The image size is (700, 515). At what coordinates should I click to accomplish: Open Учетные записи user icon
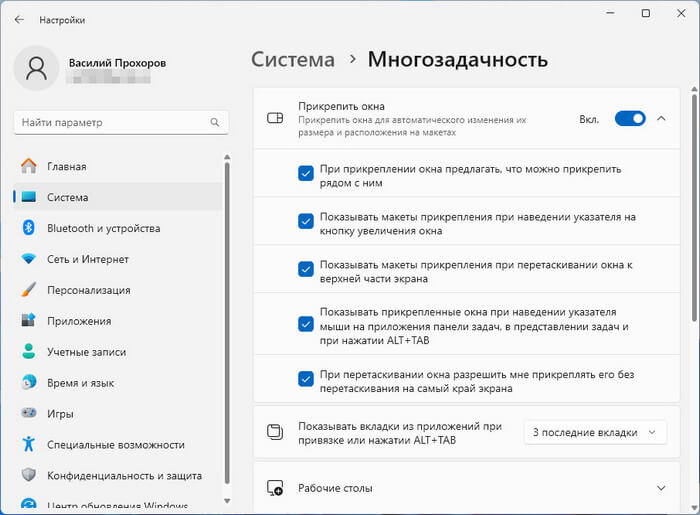pos(28,352)
